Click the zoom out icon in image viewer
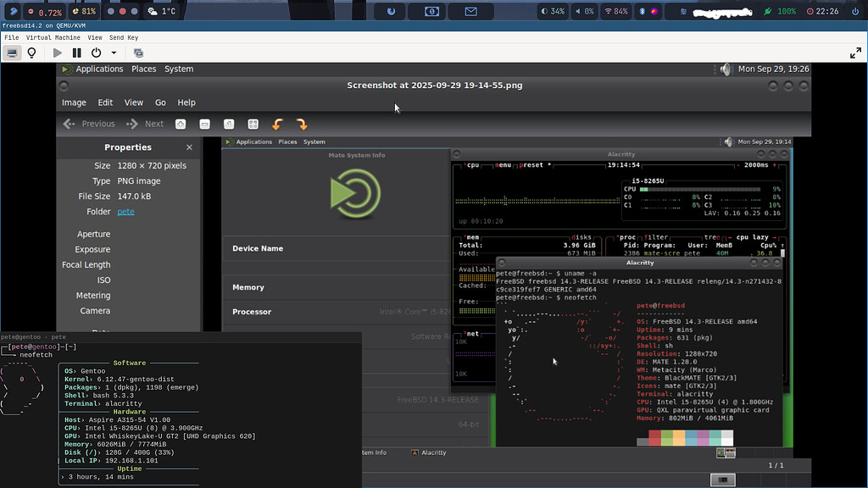Image resolution: width=868 pixels, height=488 pixels. (x=204, y=124)
